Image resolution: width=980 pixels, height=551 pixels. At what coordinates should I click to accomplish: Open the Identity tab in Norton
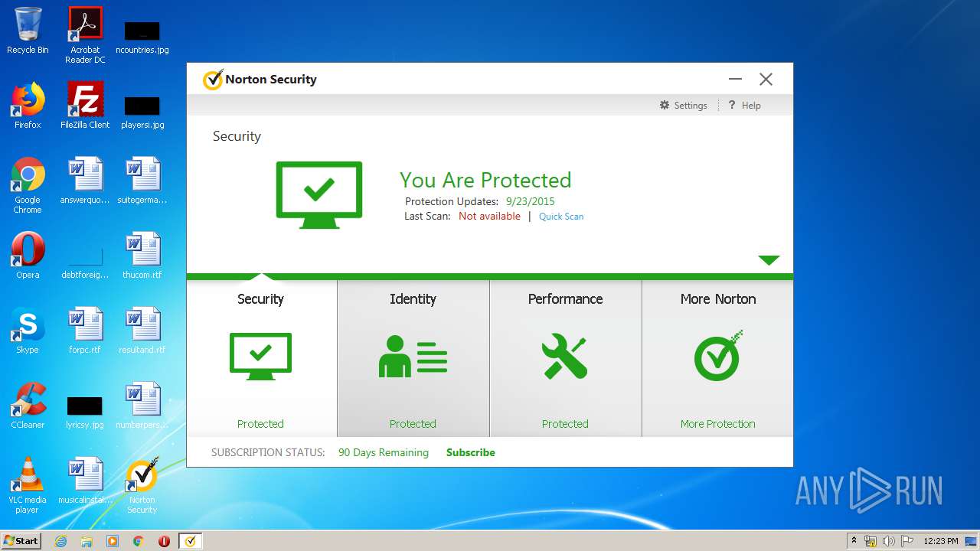click(413, 358)
